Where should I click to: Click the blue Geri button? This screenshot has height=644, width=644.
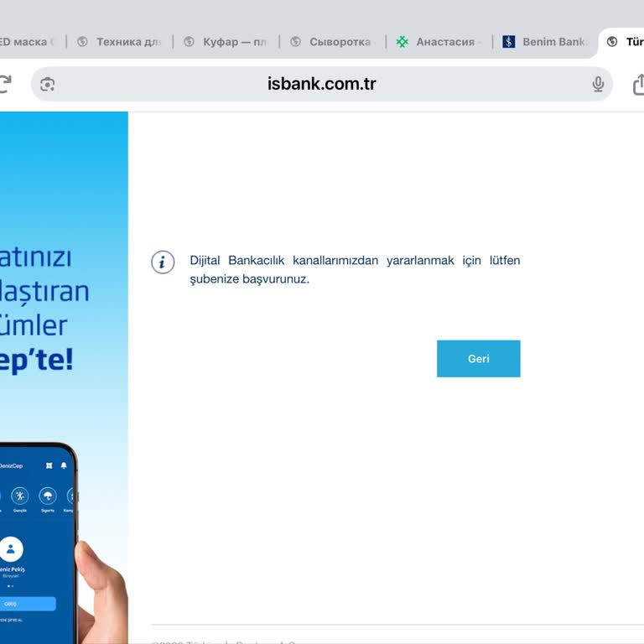coord(479,359)
